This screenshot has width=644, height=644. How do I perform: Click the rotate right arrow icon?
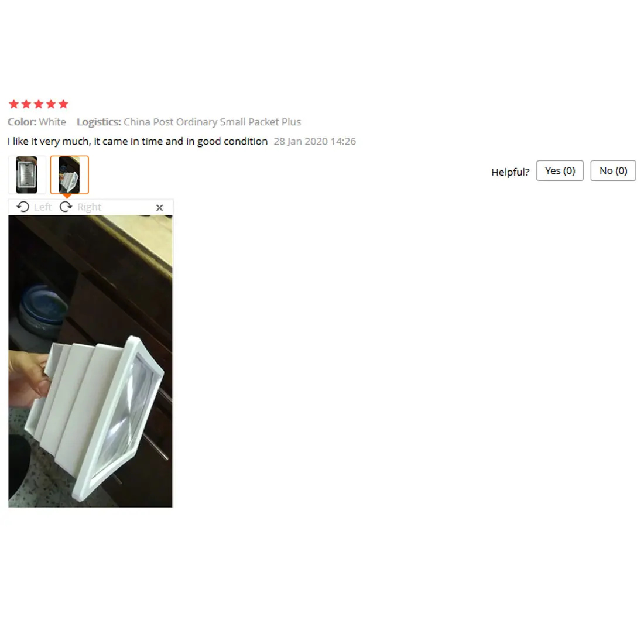pyautogui.click(x=66, y=207)
